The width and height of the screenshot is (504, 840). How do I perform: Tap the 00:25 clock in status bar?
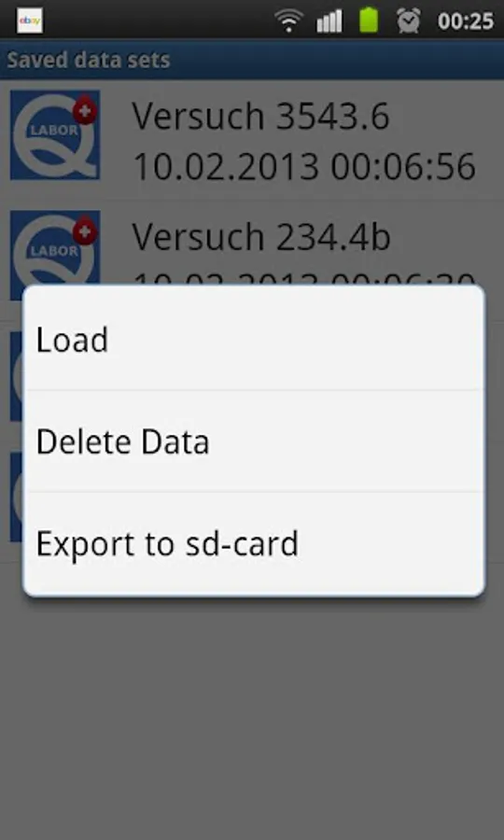click(x=466, y=21)
